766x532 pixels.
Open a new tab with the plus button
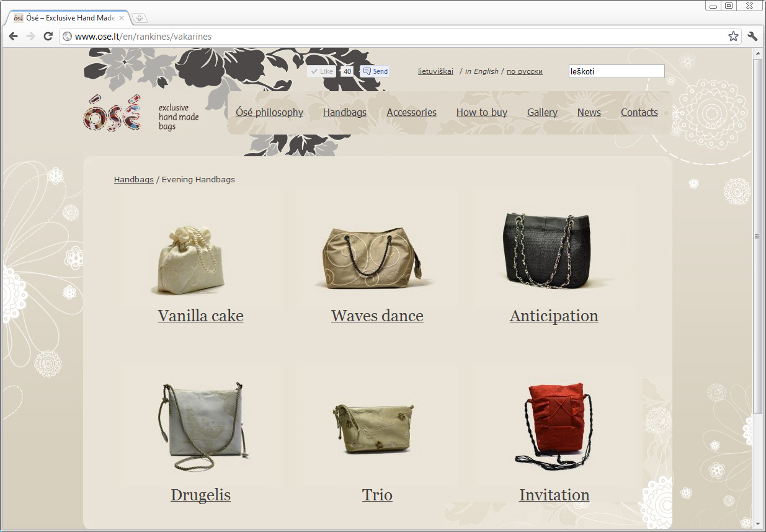[140, 18]
